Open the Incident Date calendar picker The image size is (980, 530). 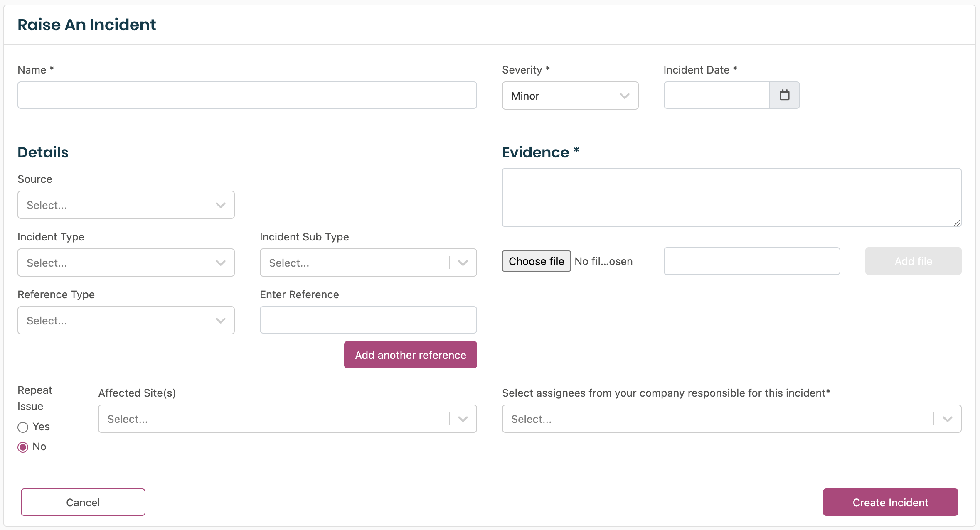pyautogui.click(x=784, y=95)
